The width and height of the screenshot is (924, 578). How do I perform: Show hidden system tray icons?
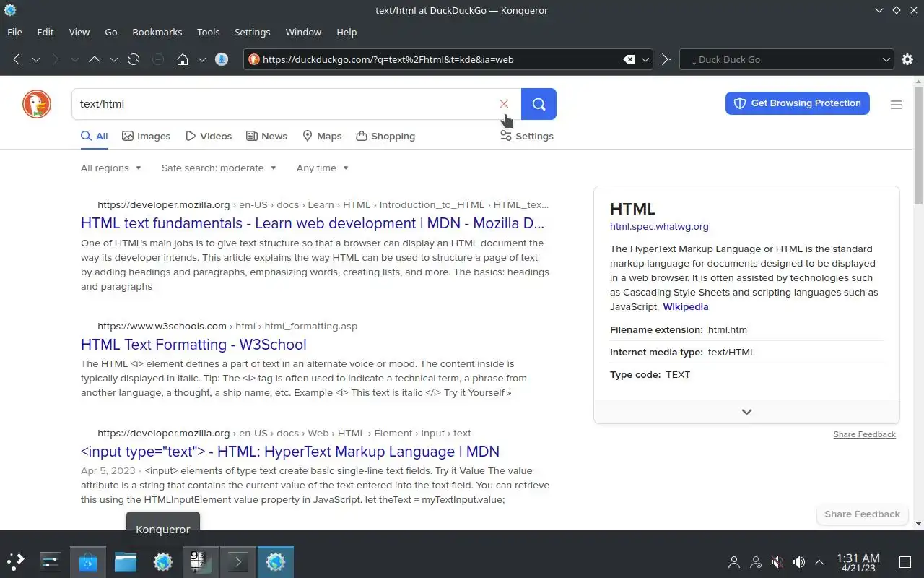(x=819, y=561)
